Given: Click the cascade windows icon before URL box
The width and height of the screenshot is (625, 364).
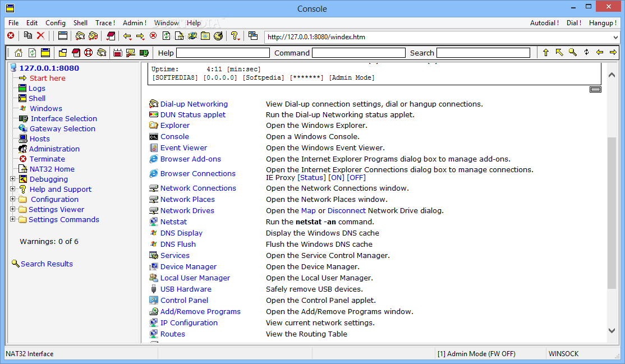Looking at the screenshot, I should [252, 36].
